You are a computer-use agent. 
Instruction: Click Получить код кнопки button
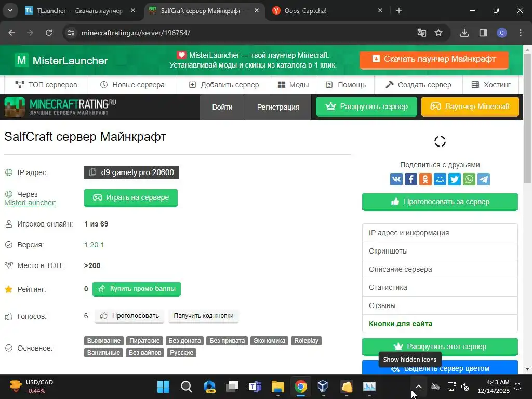click(x=204, y=316)
